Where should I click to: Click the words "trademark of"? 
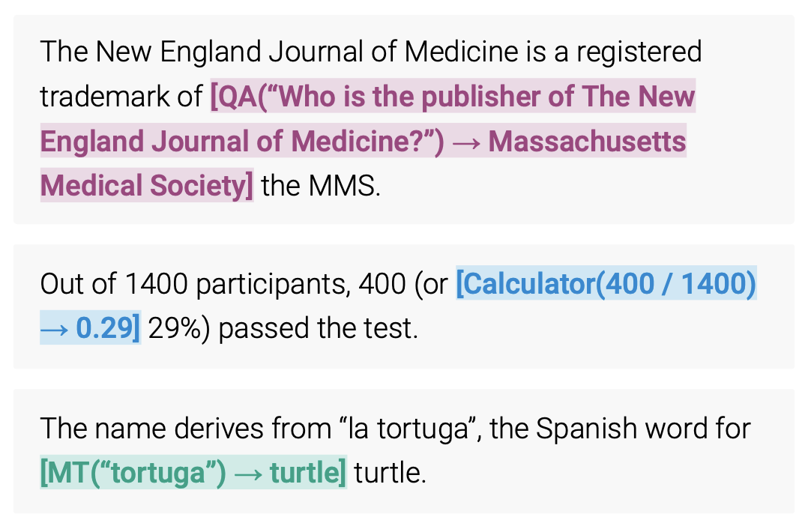pyautogui.click(x=121, y=97)
